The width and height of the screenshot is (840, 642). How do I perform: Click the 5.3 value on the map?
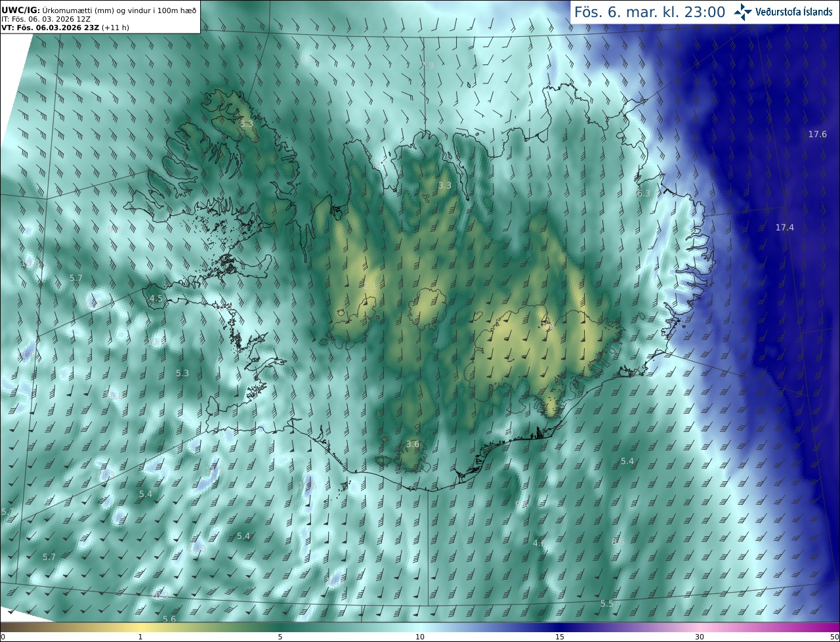tap(182, 373)
